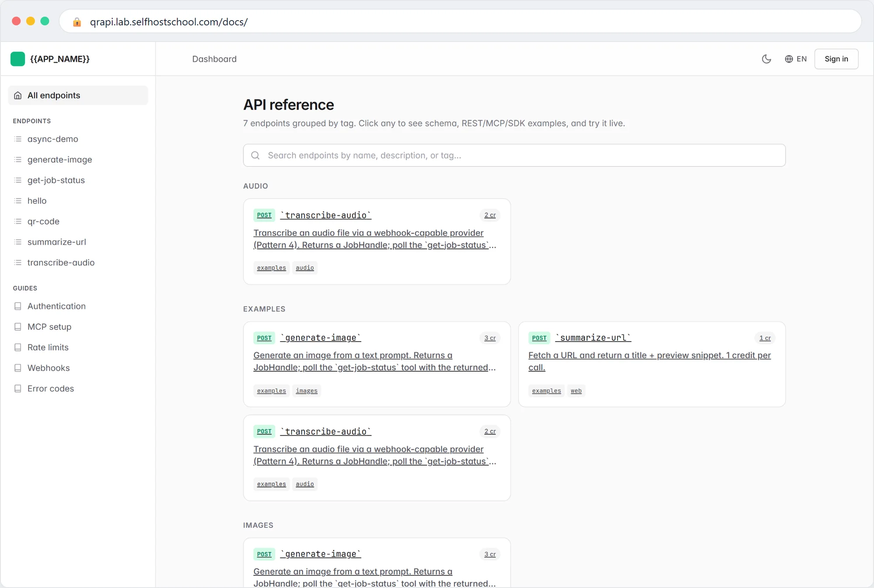The height and width of the screenshot is (588, 874).
Task: Click list icon next to sidebar summarize-url
Action: coord(18,242)
